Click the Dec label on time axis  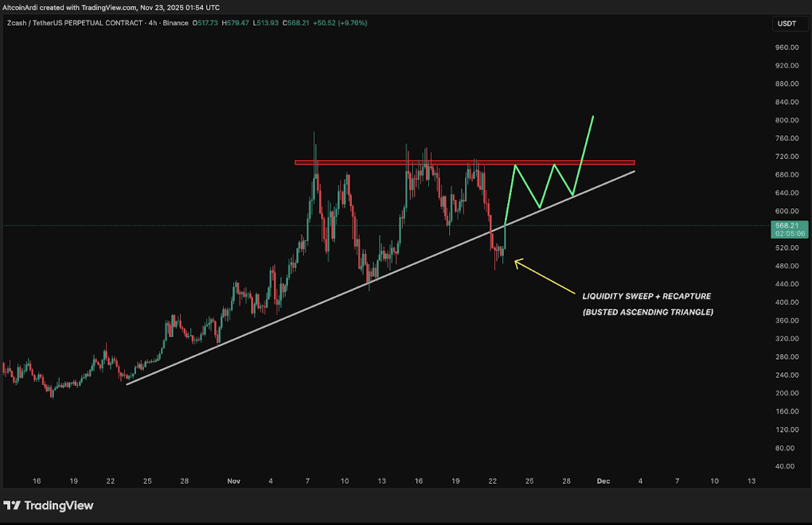coord(603,481)
